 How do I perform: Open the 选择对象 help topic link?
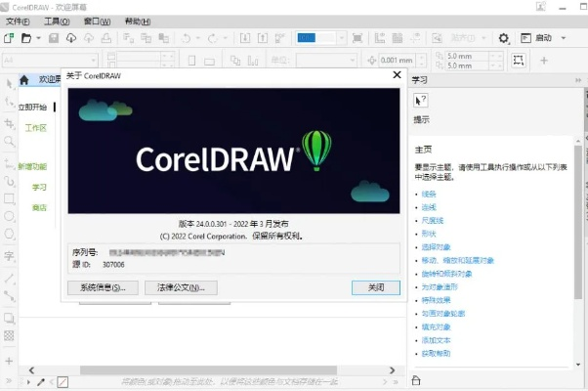435,247
